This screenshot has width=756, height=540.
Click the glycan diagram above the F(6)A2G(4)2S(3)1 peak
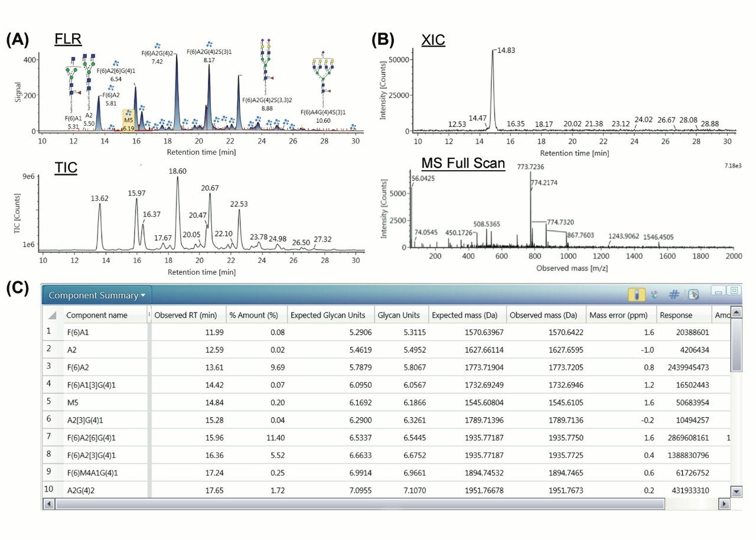click(209, 43)
